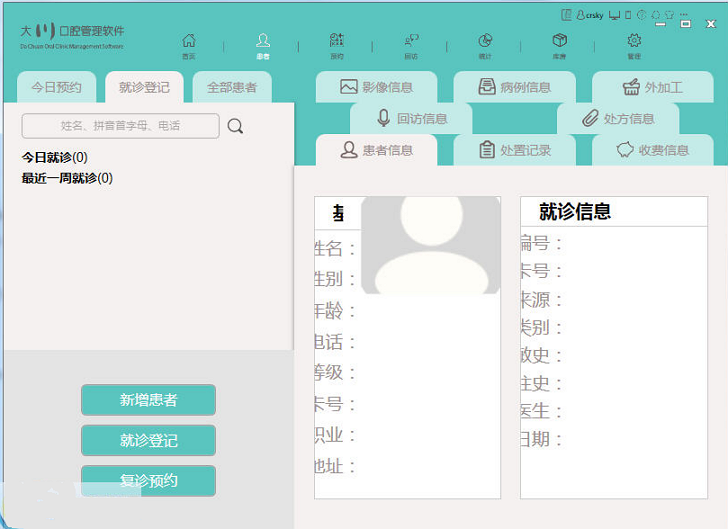Open the 影像信息 tab
Screen dimensions: 728x529
tap(377, 87)
